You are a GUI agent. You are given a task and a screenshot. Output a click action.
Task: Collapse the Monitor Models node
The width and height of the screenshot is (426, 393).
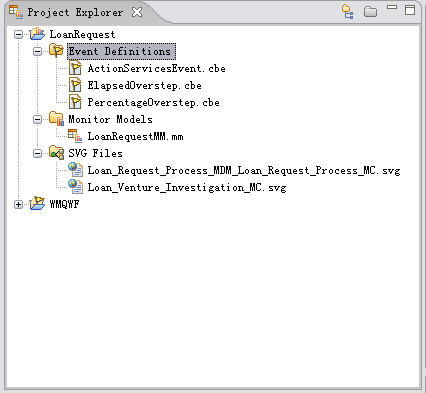coord(37,119)
